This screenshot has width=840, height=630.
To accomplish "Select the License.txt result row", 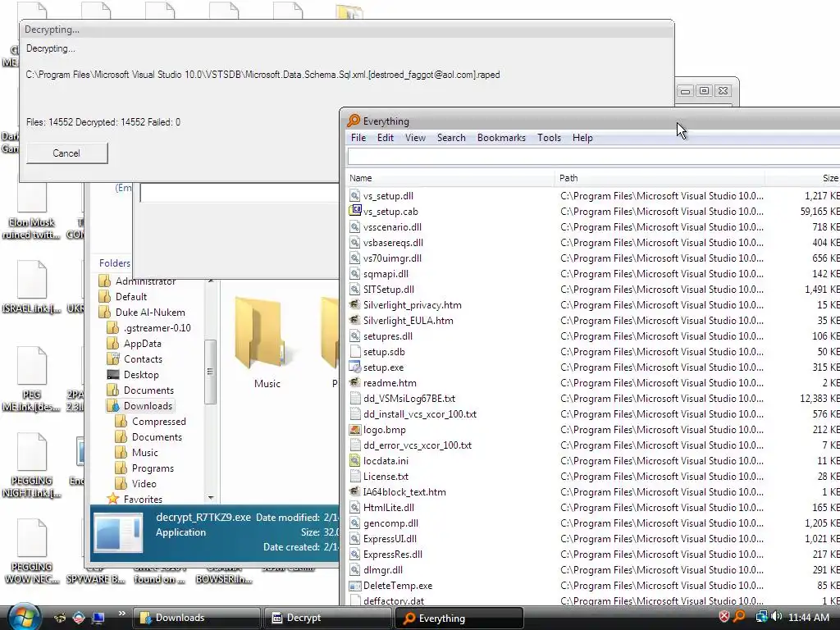I will (x=593, y=477).
